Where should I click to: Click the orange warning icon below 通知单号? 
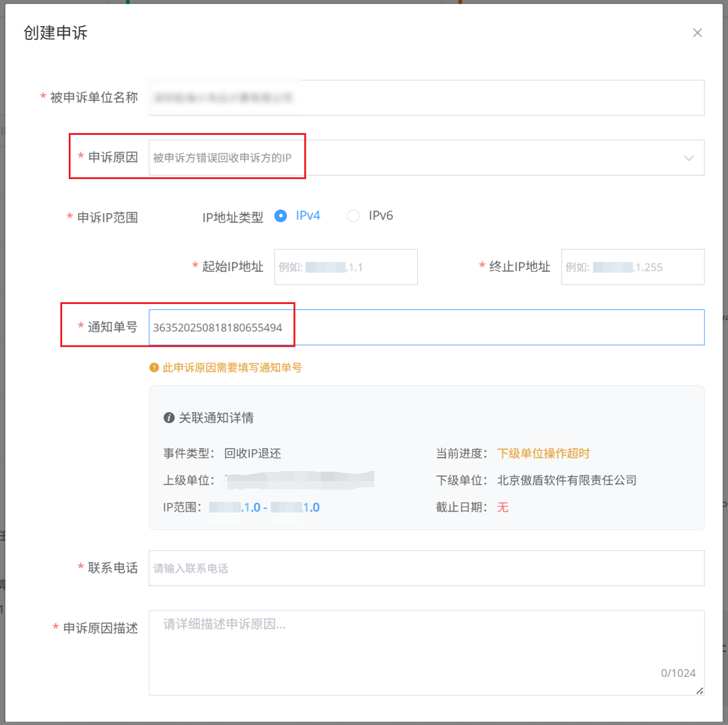pyautogui.click(x=154, y=368)
